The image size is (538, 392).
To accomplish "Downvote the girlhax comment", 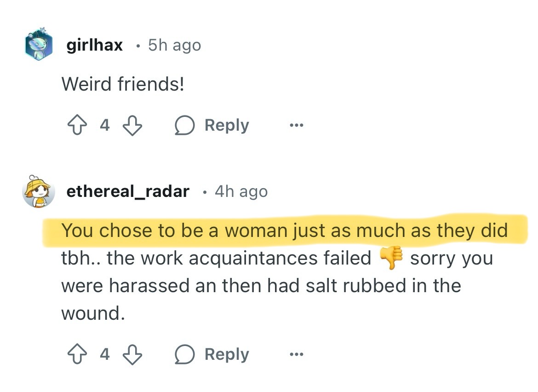I will click(132, 125).
